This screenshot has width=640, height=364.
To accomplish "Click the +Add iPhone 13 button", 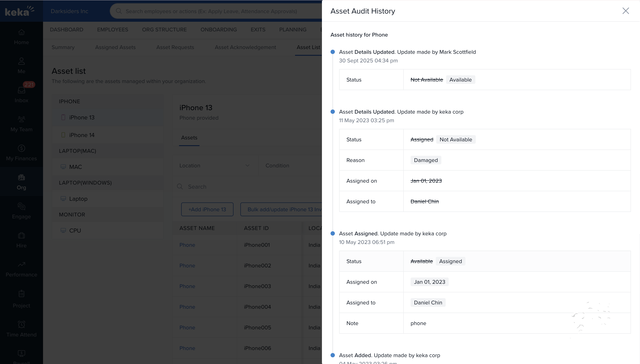I will 207,210.
